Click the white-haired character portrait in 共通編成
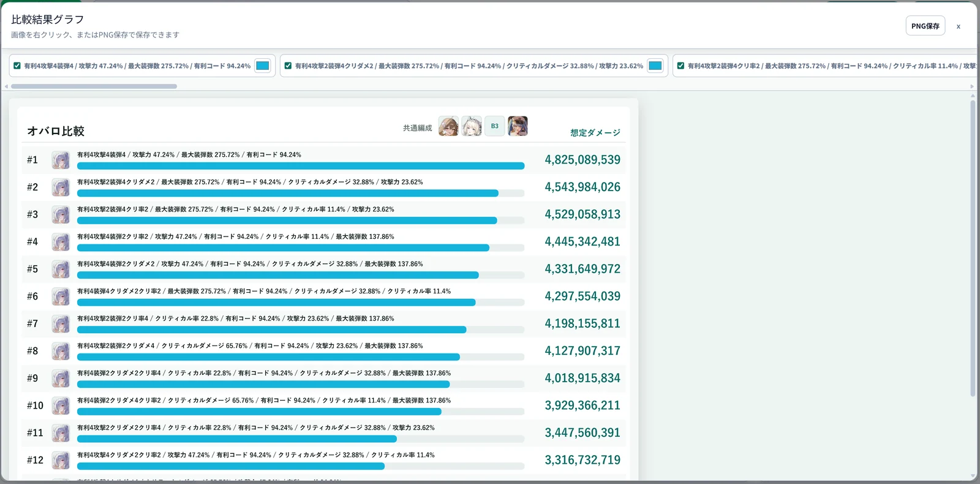The height and width of the screenshot is (484, 980). pyautogui.click(x=472, y=126)
